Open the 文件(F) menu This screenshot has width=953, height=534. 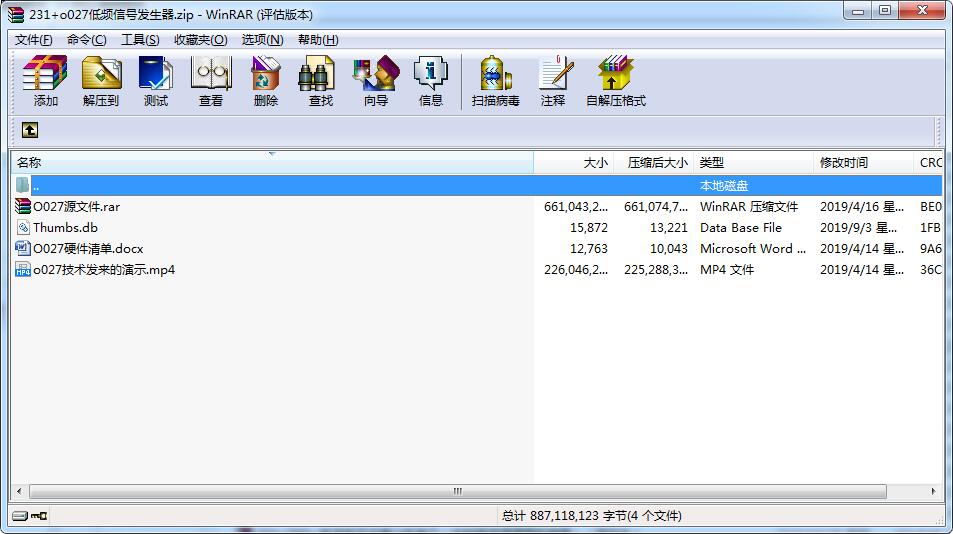pyautogui.click(x=33, y=39)
